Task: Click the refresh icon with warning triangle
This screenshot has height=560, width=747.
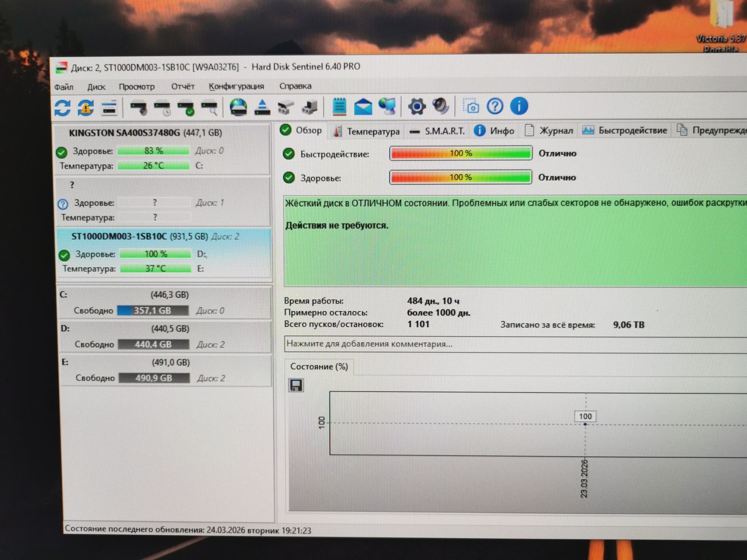Action: pyautogui.click(x=85, y=108)
